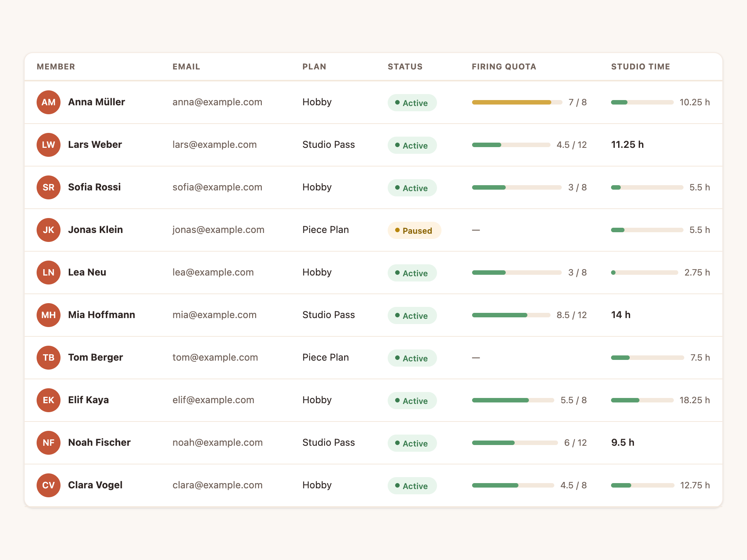Click the 14 h studio time value
Screen dimensions: 747x560
point(621,315)
